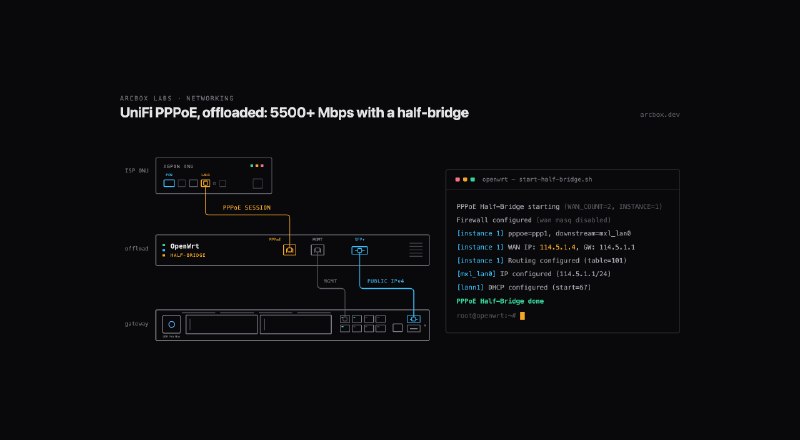
Task: Click the yellow dot in terminal title bar
Action: 465,180
